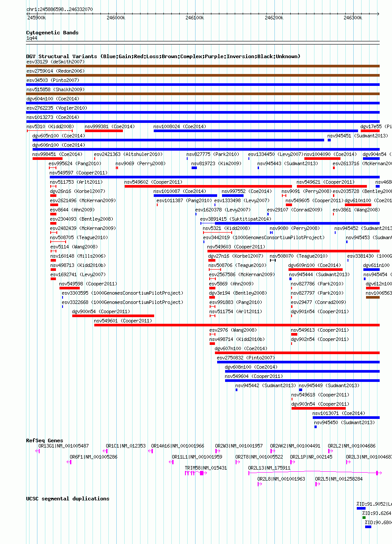
Task: Open the dgv604n100 (Coe2014) label
Action: [53, 99]
